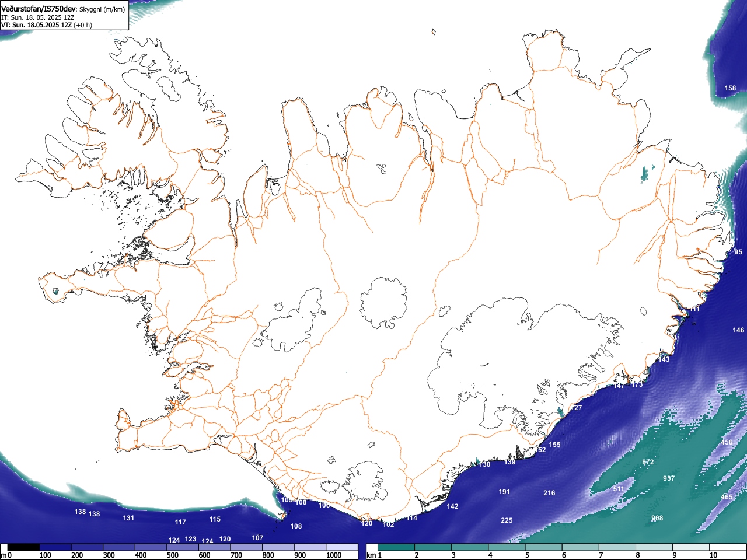Select the 1000 tick label on meter scale
This screenshot has width=747, height=560.
(334, 555)
